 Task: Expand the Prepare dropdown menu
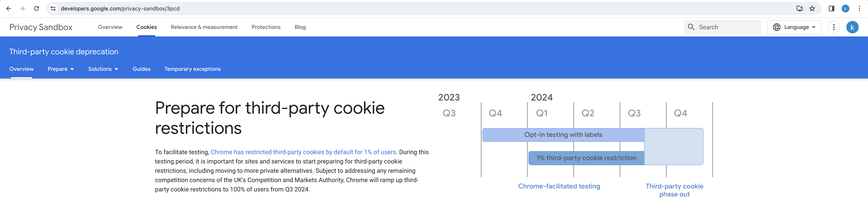click(61, 69)
